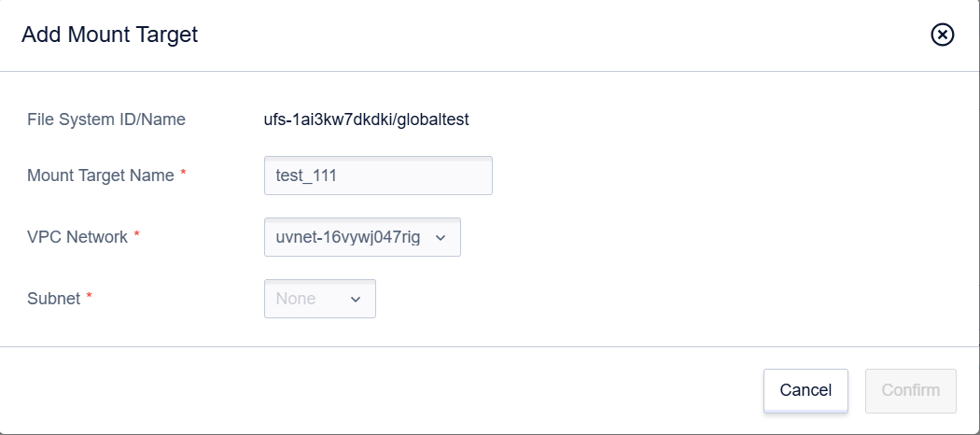The image size is (980, 435).
Task: Click the None placeholder in Subnet
Action: click(x=296, y=299)
